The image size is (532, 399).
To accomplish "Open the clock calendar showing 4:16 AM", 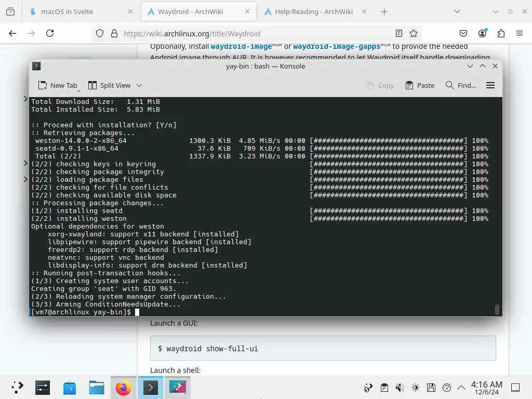I will click(x=486, y=388).
